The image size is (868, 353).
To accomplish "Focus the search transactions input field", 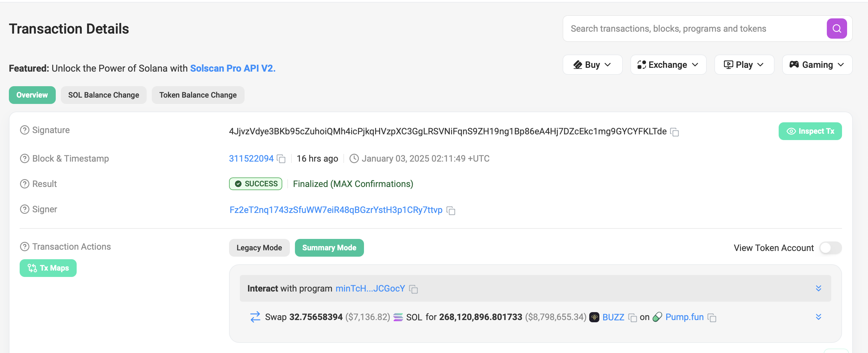I will (694, 29).
